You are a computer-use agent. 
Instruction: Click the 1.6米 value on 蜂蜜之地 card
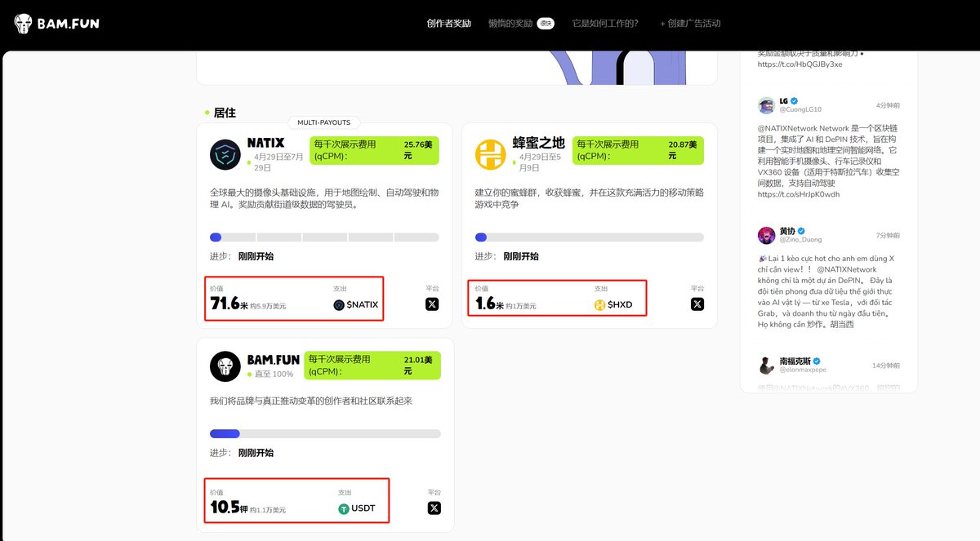tap(489, 304)
